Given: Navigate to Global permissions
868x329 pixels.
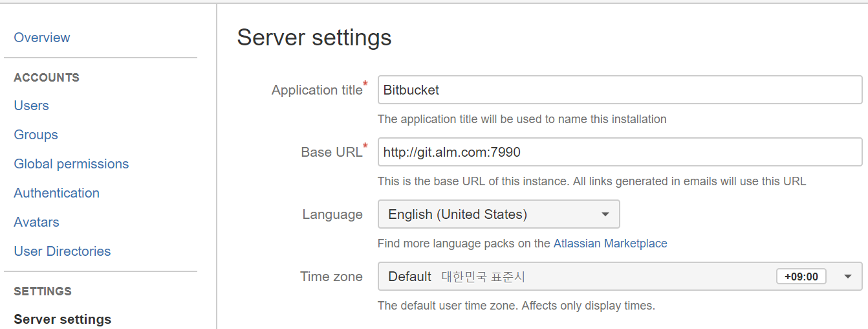Looking at the screenshot, I should point(71,164).
